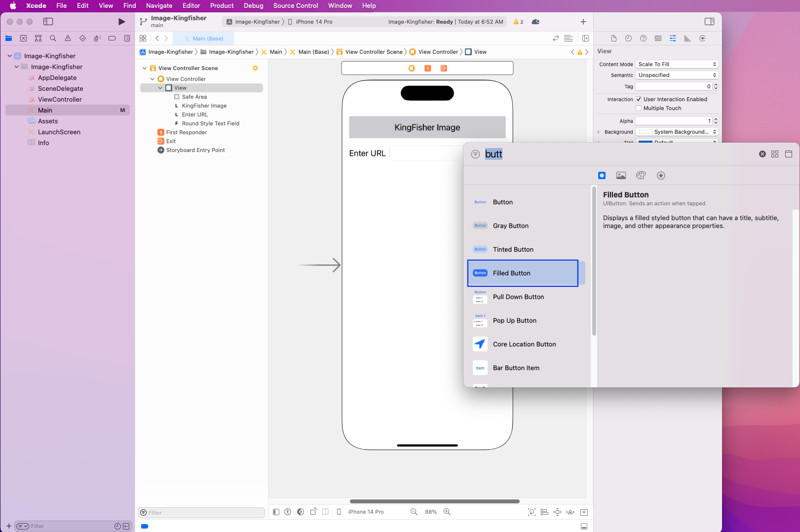Click the canvas orientation rotate icon
The height and width of the screenshot is (532, 800).
tap(313, 512)
